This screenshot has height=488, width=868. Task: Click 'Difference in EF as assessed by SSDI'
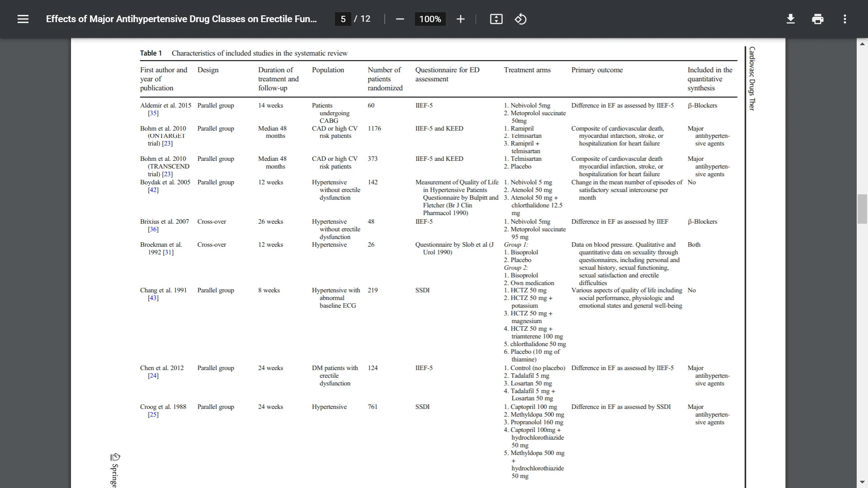621,407
